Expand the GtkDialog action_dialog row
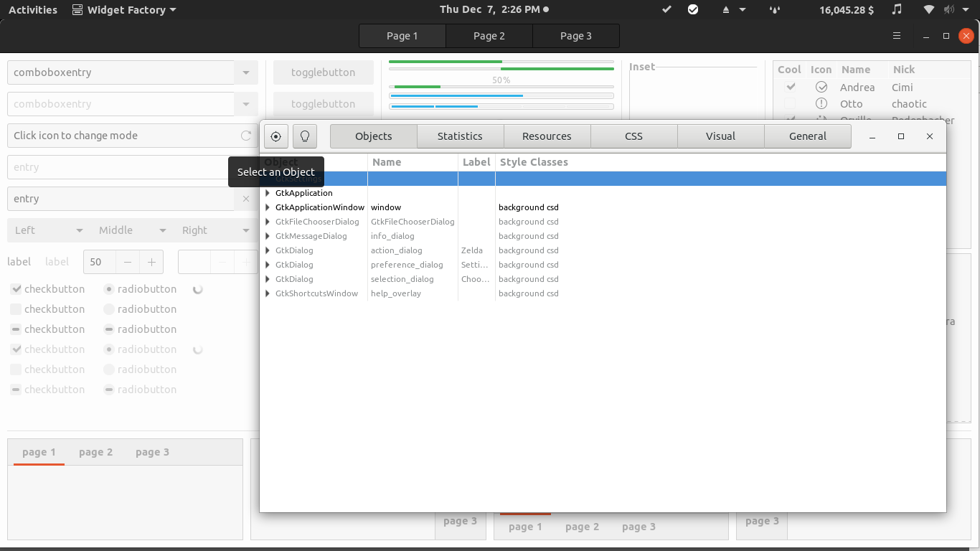This screenshot has height=551, width=980. point(268,250)
